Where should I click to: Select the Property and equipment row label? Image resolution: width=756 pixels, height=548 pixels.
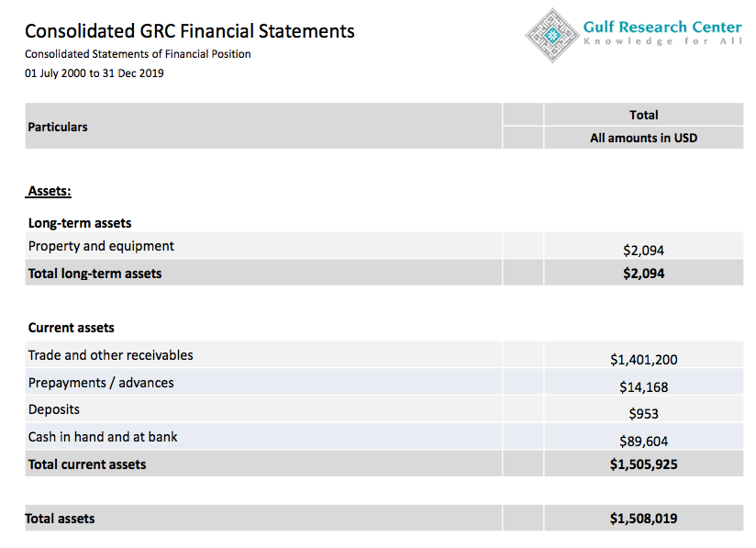(101, 246)
